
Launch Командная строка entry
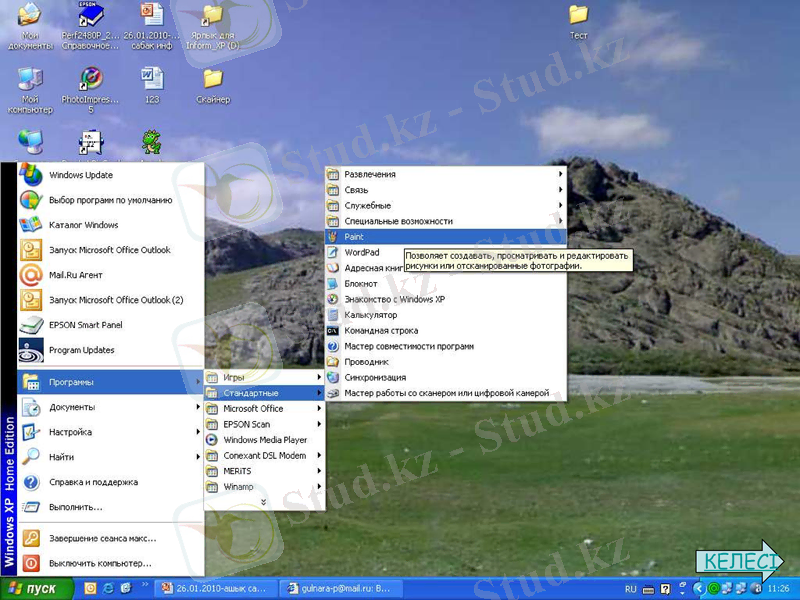point(380,331)
